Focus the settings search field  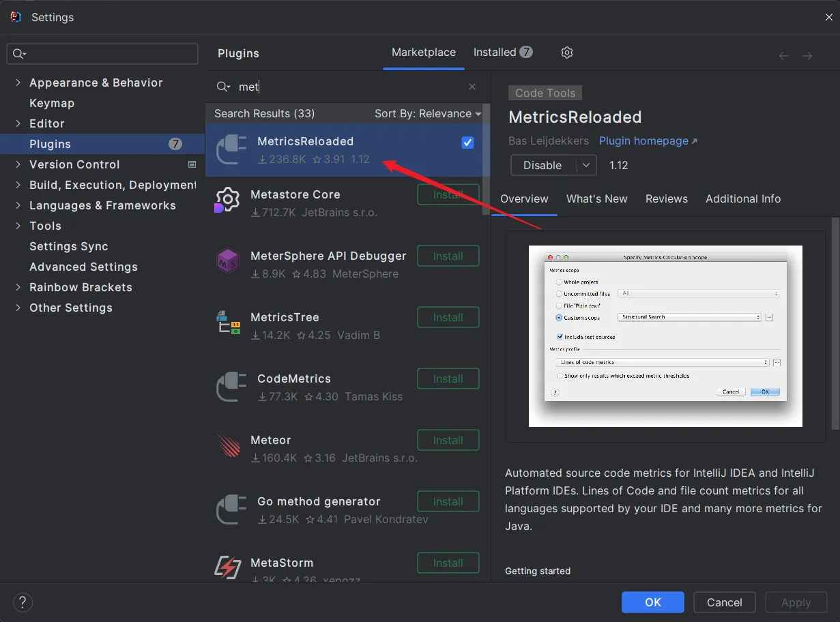coord(102,54)
